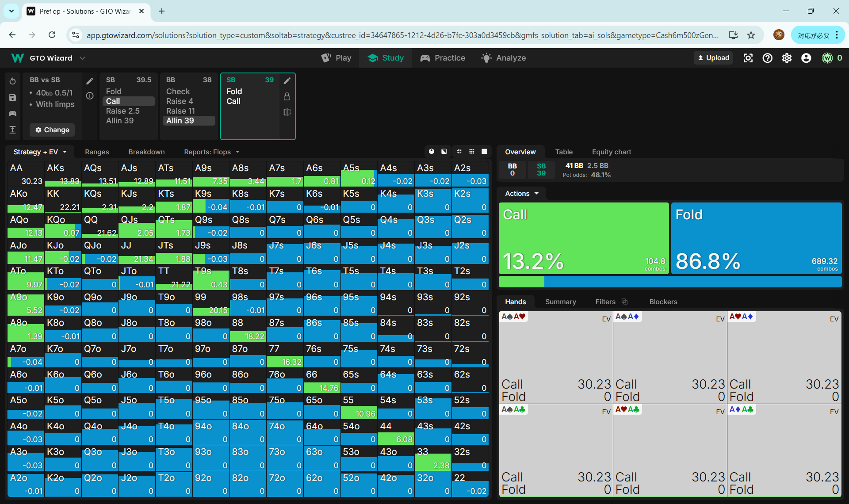Click the Upload button

click(x=713, y=58)
